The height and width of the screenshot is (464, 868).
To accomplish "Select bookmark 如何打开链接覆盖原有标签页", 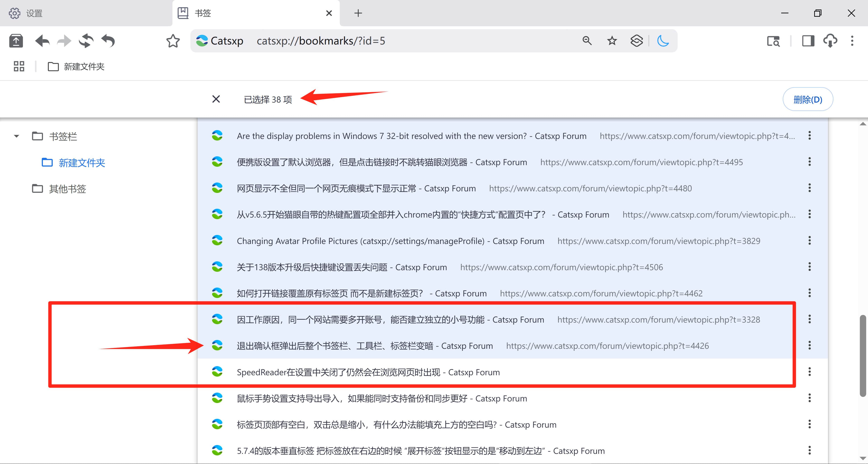I will coord(512,293).
